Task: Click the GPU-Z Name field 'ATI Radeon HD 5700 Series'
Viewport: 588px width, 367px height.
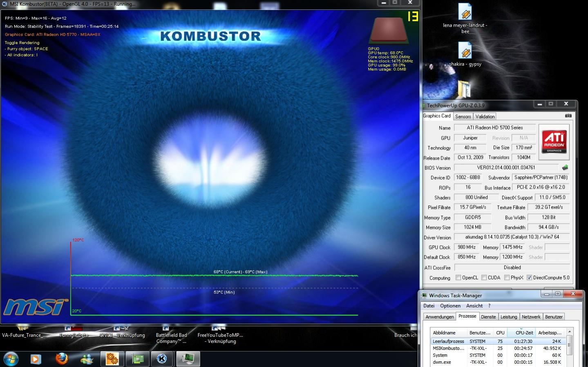Action: tap(495, 128)
